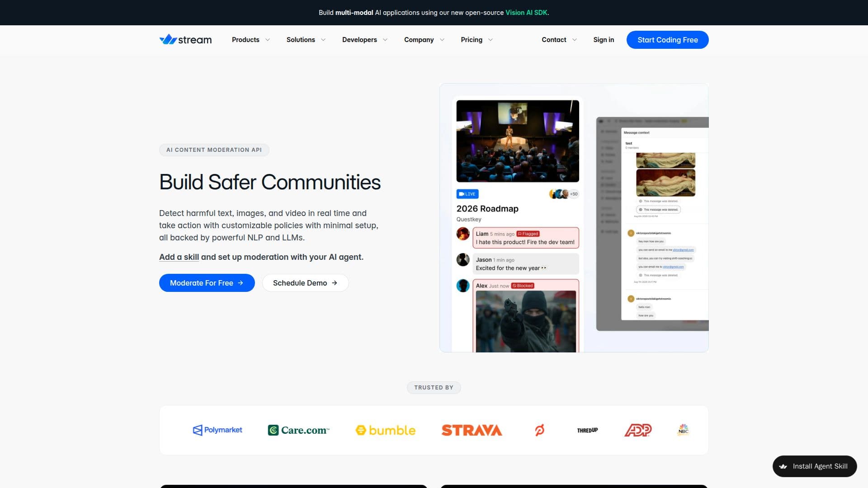Screen dimensions: 868x488
Task: Click the AI Content Moderation API tag
Action: [x=214, y=150]
